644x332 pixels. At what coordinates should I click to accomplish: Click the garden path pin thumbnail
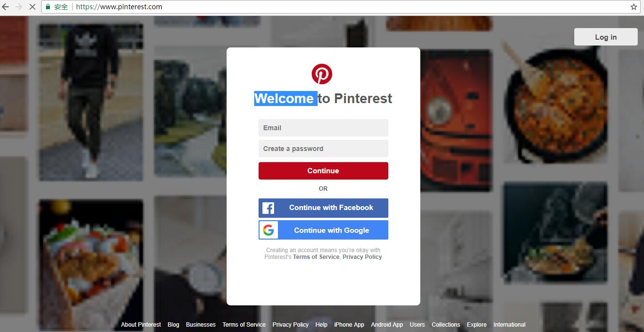point(191,111)
